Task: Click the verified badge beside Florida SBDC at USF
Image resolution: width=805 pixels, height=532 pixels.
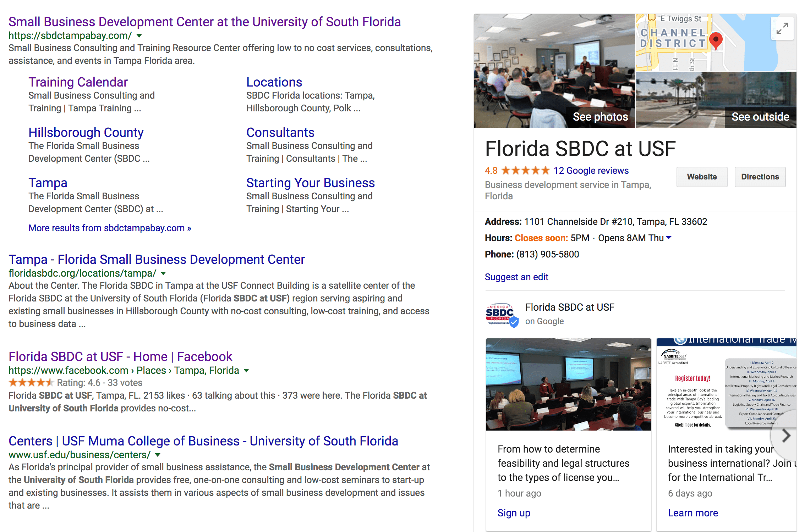Action: [514, 322]
